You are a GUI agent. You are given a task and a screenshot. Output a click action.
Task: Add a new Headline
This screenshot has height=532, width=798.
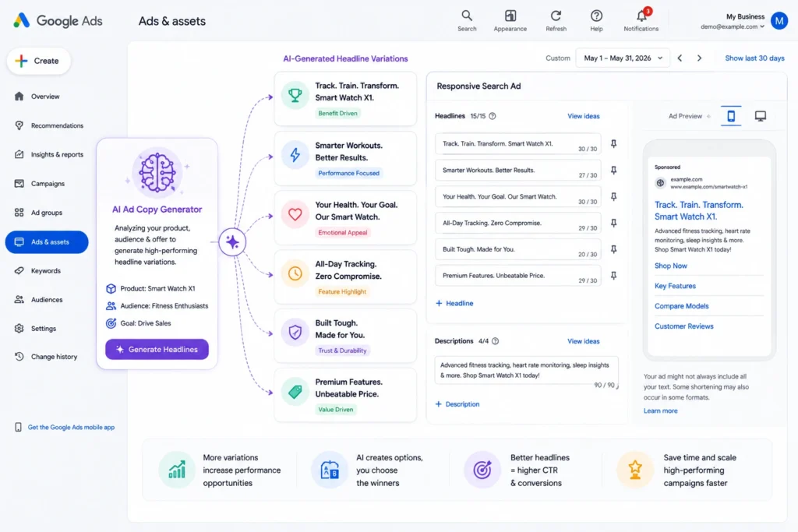(x=454, y=303)
